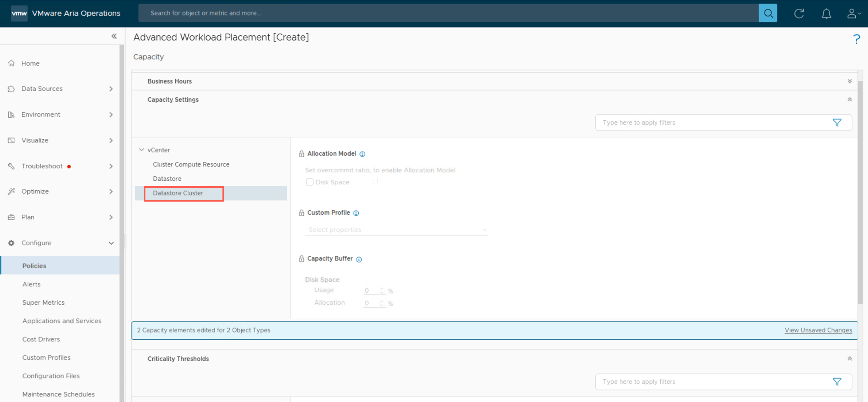
Task: Expand the Troubleshoot menu
Action: tap(111, 166)
